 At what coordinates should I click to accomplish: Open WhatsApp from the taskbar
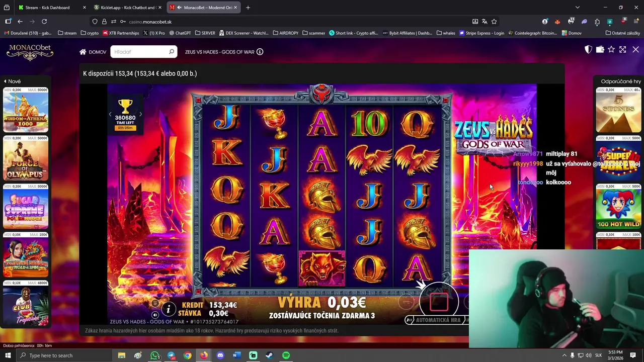point(154,355)
